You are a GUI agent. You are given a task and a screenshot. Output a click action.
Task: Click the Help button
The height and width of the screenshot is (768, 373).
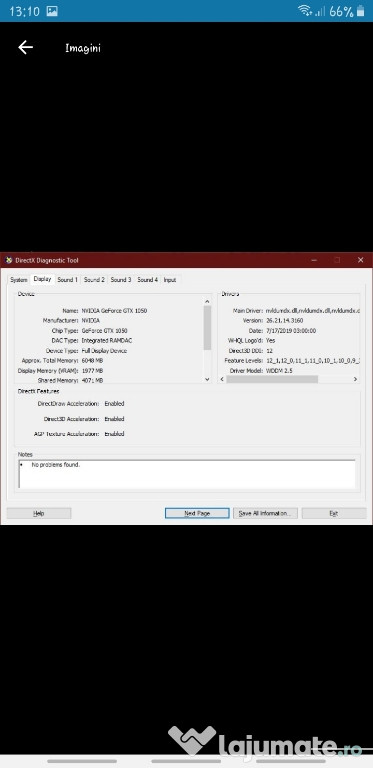click(x=39, y=513)
